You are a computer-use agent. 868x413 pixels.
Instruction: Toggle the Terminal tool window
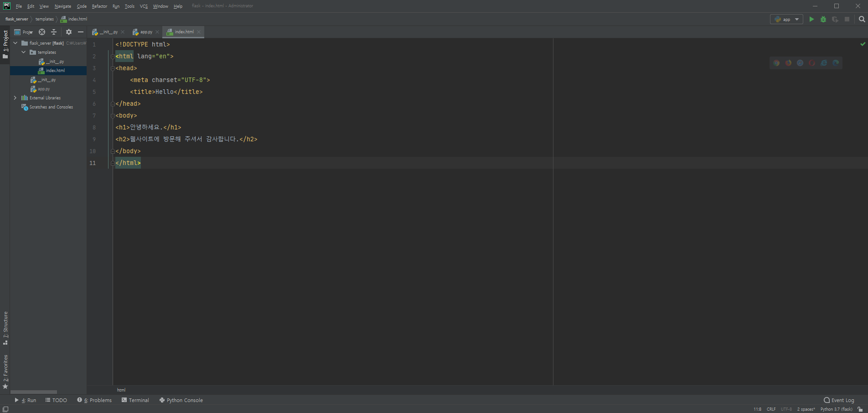point(135,400)
